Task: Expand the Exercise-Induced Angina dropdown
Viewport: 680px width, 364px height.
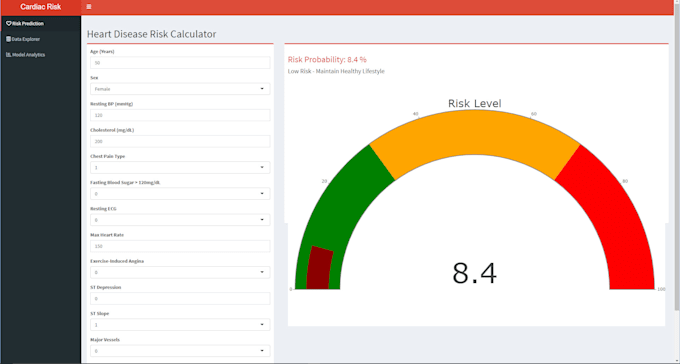Action: coord(180,272)
